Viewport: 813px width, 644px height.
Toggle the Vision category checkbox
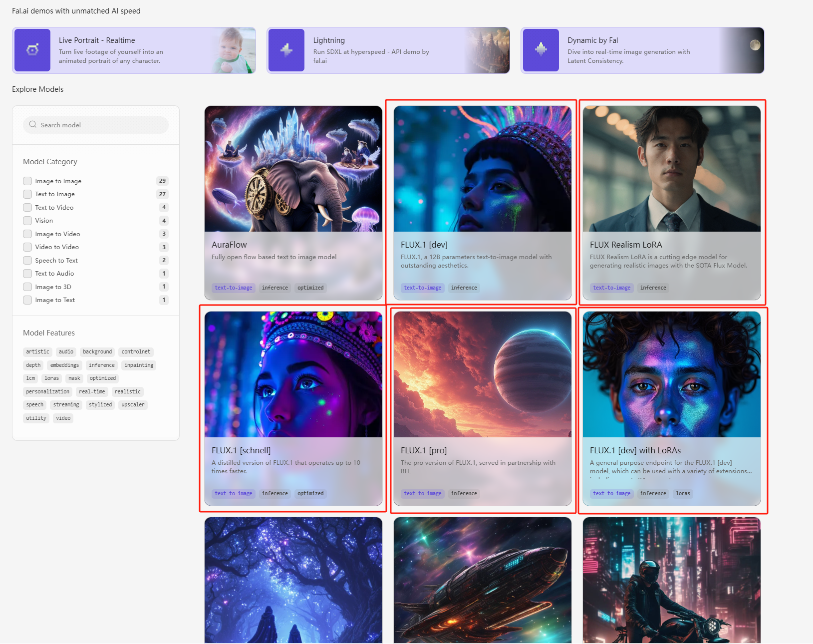pos(27,221)
